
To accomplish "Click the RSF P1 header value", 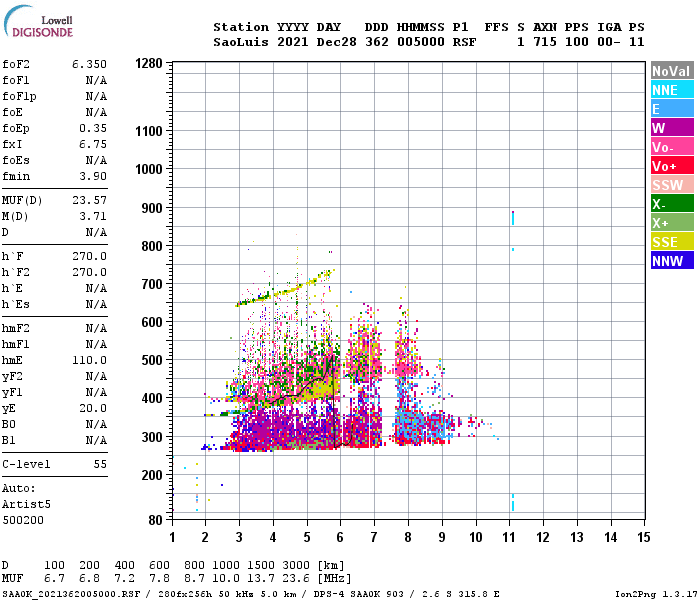I will point(464,42).
